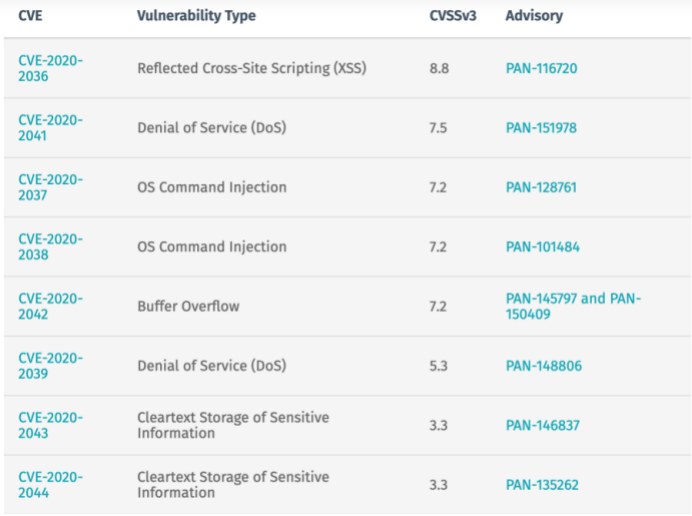
Task: Open the CVE-2020-2039 link
Action: pos(50,365)
